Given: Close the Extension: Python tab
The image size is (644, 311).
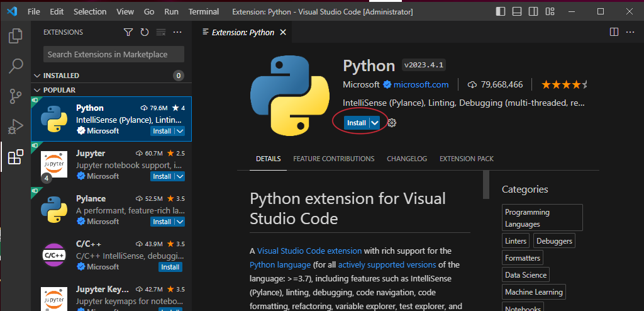Looking at the screenshot, I should pyautogui.click(x=282, y=33).
